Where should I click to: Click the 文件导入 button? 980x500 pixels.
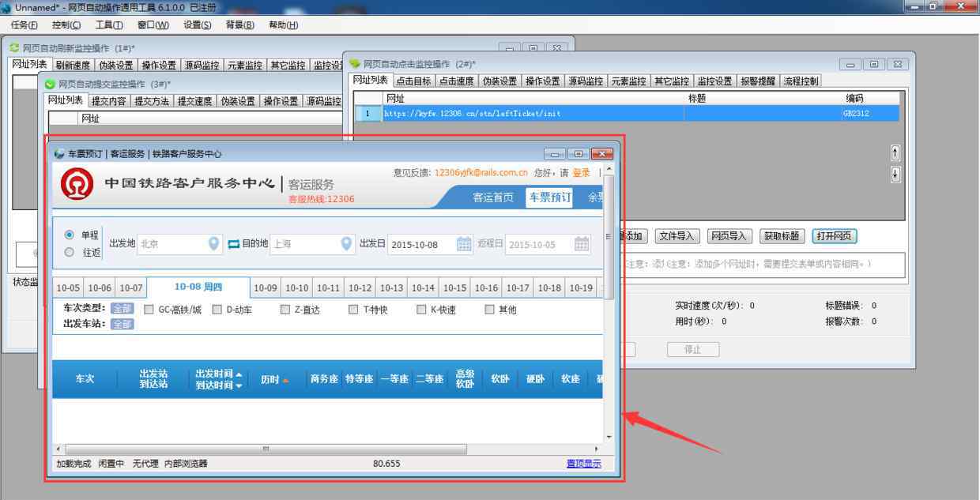[x=677, y=236]
